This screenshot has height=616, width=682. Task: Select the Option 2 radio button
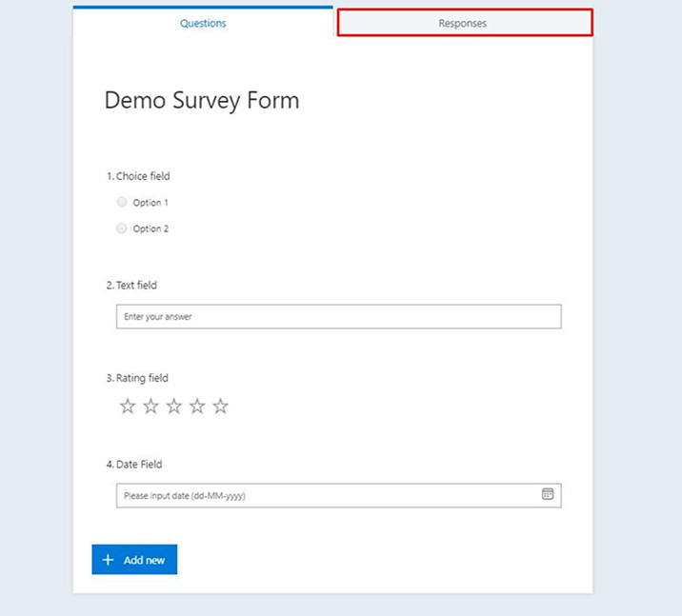(122, 229)
